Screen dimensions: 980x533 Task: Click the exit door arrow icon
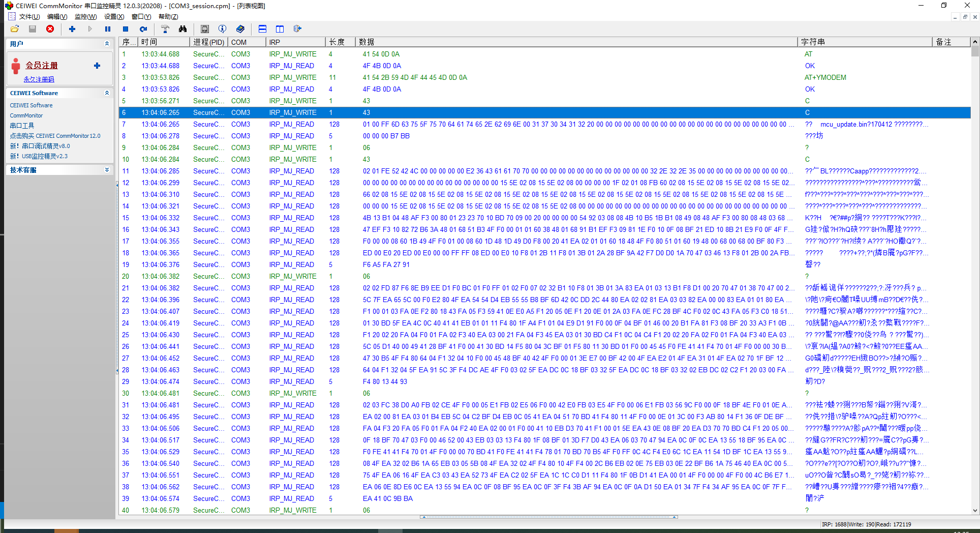click(297, 29)
